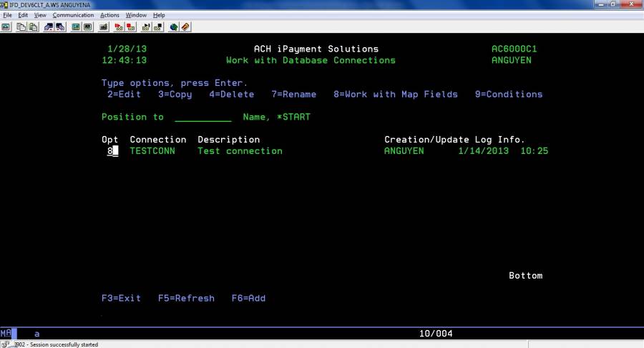This screenshot has height=348, width=644.
Task: Click the Position to input field
Action: pyautogui.click(x=203, y=117)
